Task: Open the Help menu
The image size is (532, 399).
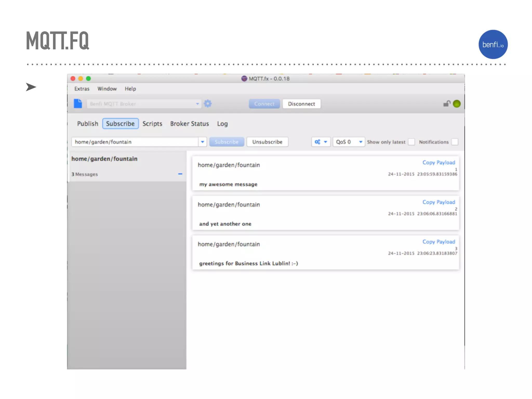Action: 130,89
